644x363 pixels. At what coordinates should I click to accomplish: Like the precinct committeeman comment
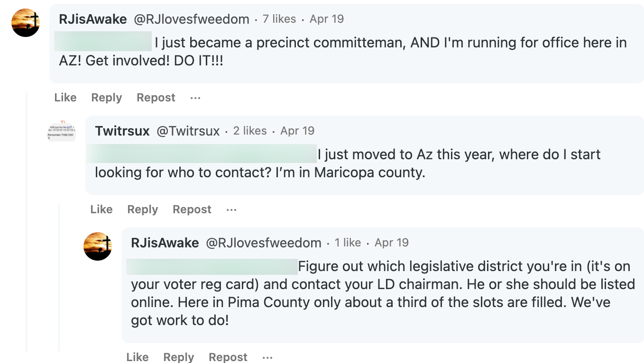click(x=65, y=98)
